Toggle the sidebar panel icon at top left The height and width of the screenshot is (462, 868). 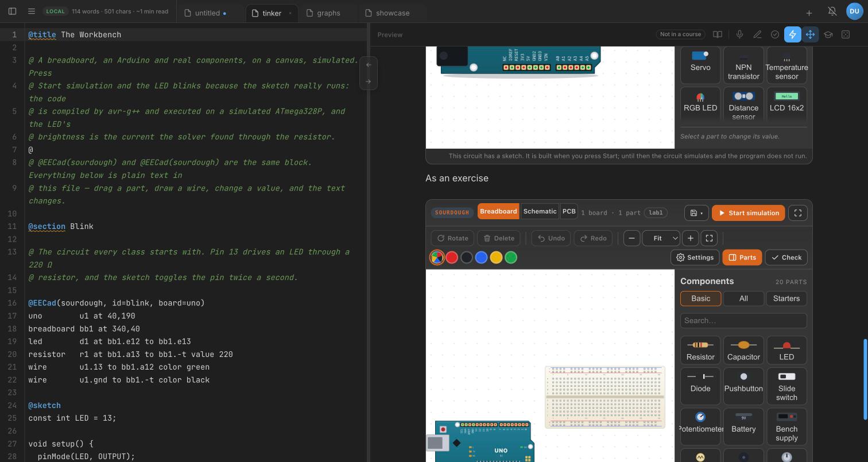[x=12, y=11]
